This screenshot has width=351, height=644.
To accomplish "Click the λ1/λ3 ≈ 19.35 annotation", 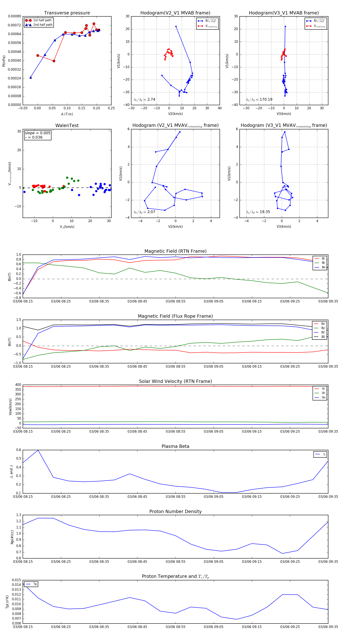I will (x=258, y=212).
